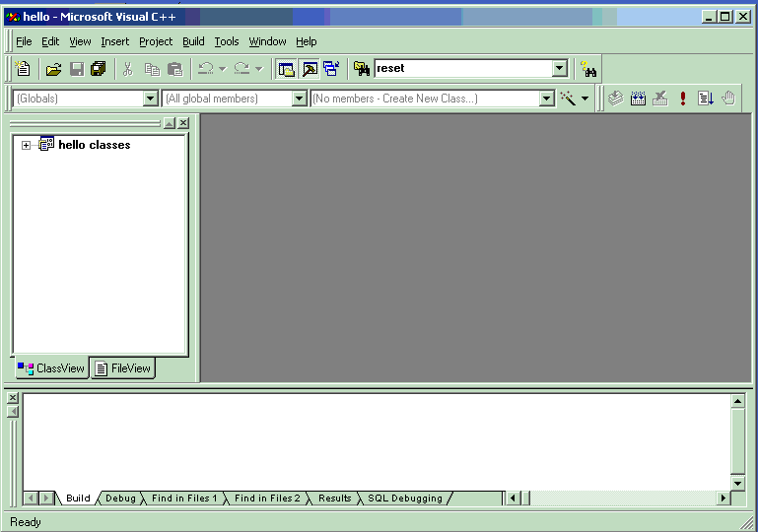The width and height of the screenshot is (758, 532).
Task: Open the Insert menu
Action: pos(115,41)
